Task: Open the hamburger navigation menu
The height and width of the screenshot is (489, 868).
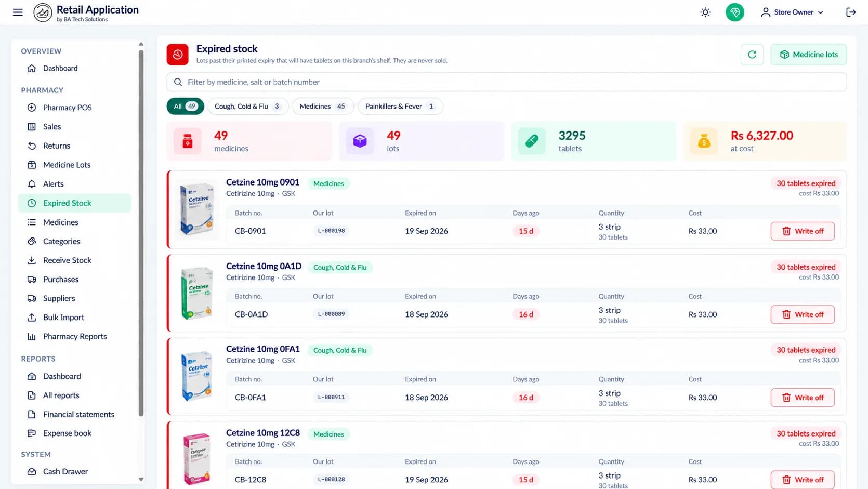Action: [x=18, y=12]
